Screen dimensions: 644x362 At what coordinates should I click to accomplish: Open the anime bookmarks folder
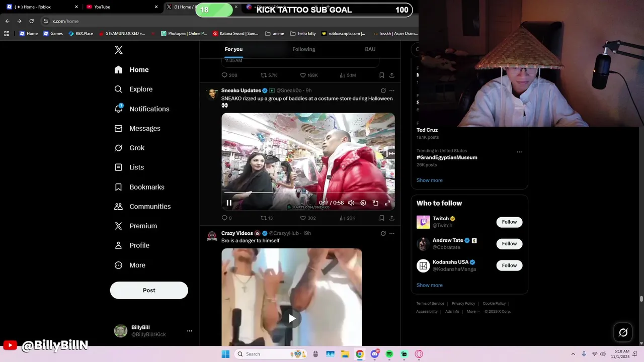tap(274, 34)
